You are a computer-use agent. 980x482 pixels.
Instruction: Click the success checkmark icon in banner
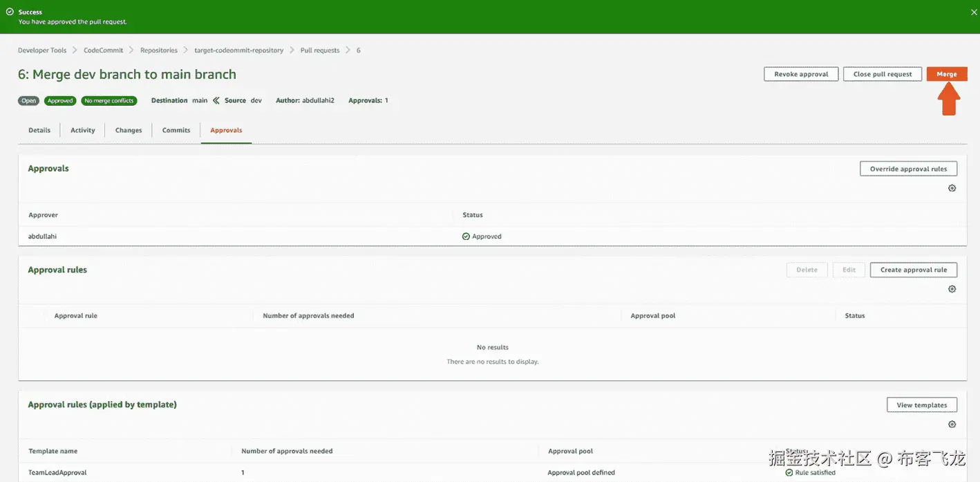[10, 12]
